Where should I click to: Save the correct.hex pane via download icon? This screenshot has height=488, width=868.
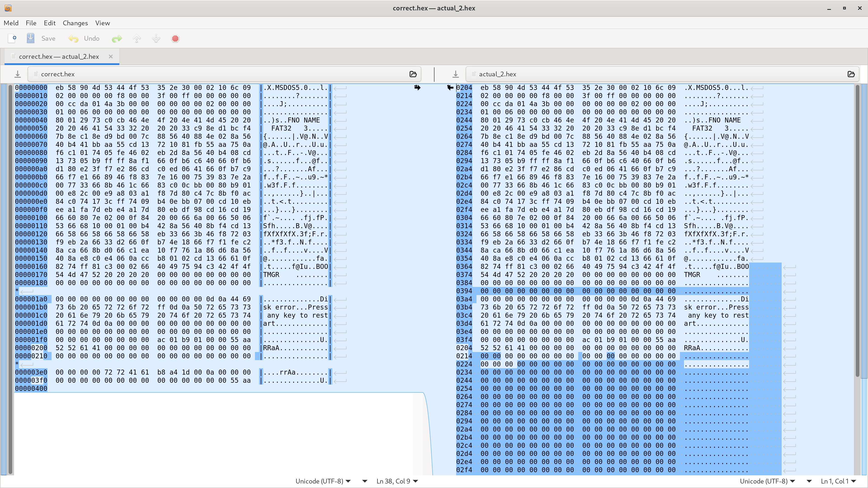tap(18, 74)
